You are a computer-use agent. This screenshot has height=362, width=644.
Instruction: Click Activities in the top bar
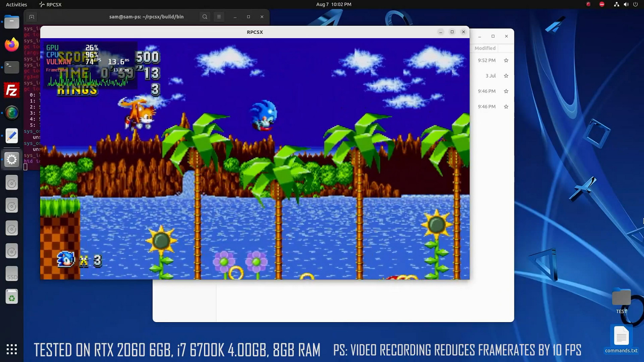(16, 4)
